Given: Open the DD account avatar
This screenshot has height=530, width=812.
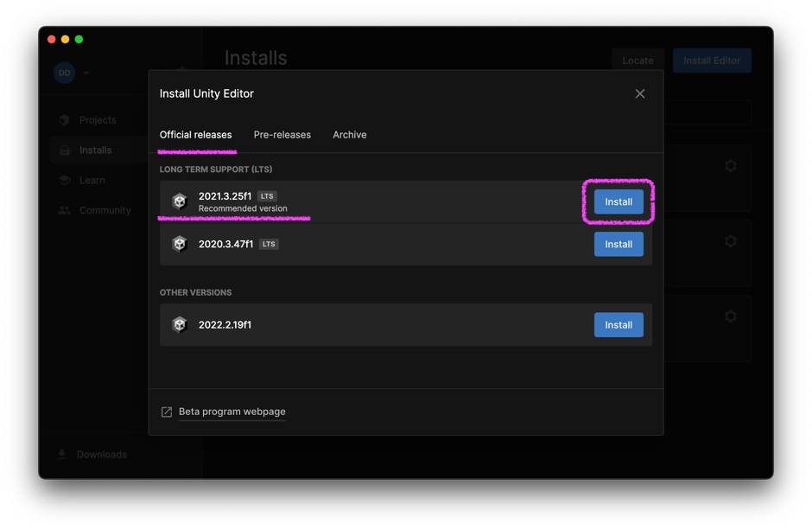Looking at the screenshot, I should 65,73.
